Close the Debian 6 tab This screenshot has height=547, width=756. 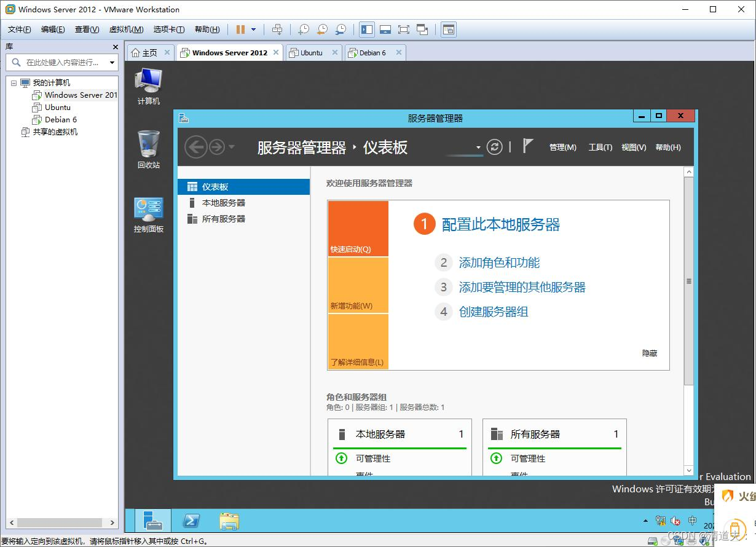pyautogui.click(x=398, y=53)
